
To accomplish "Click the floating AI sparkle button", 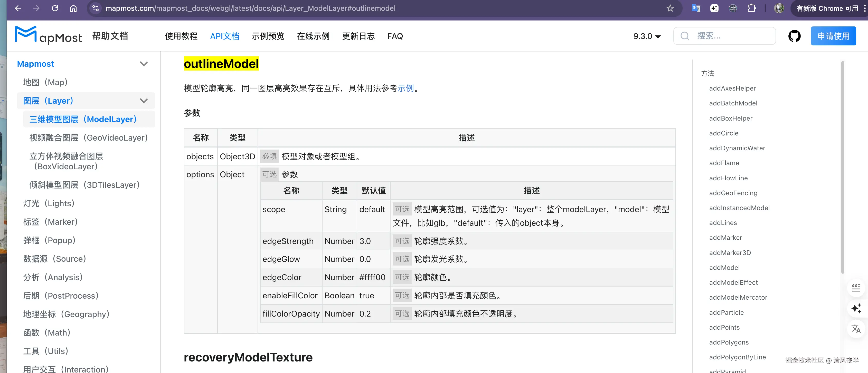I will (x=856, y=308).
